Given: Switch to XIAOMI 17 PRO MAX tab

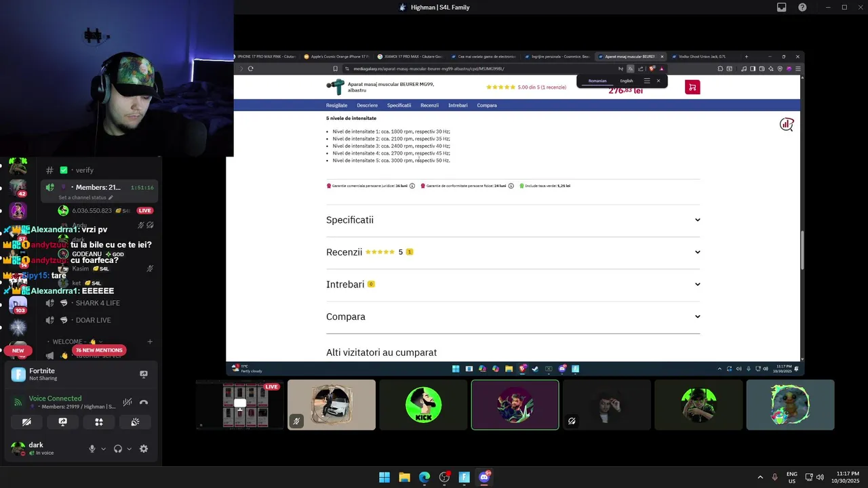Looking at the screenshot, I should coord(410,56).
